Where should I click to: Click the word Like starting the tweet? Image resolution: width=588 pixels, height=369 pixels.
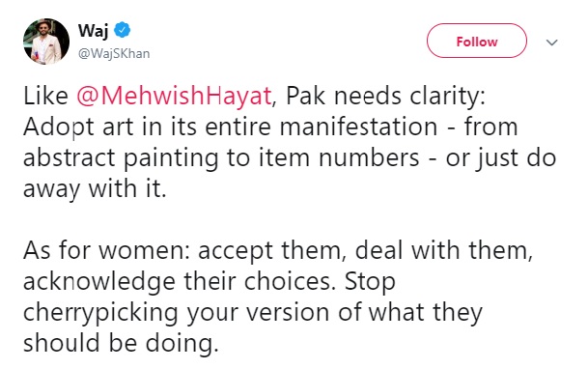click(45, 96)
